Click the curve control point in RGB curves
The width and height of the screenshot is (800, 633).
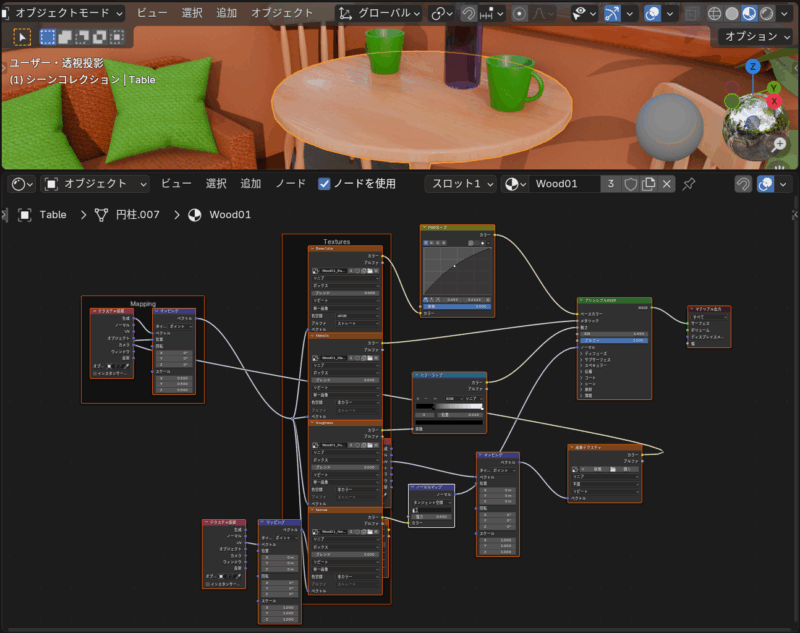pos(455,266)
